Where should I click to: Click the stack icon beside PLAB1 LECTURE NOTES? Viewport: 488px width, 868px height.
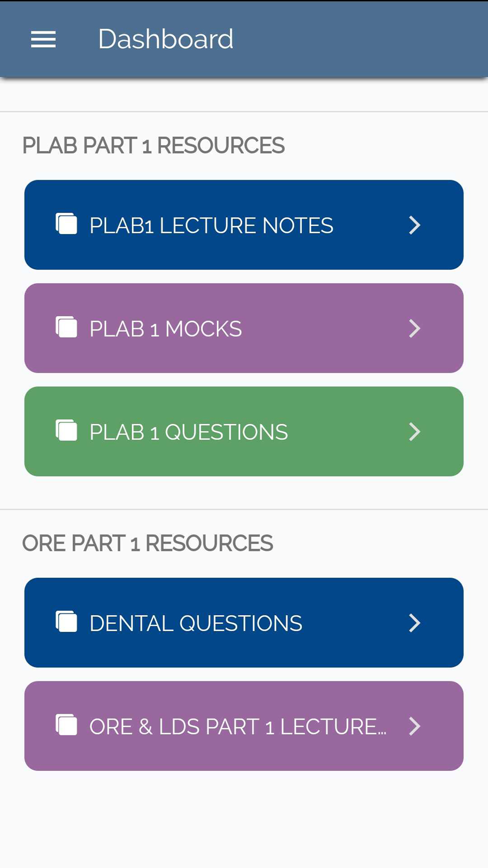coord(66,224)
